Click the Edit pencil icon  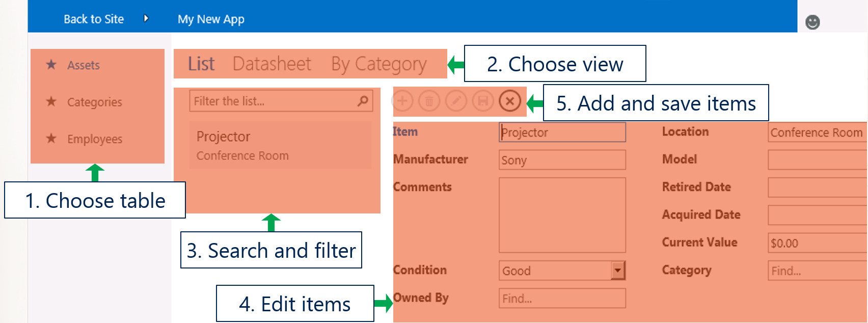tap(456, 101)
